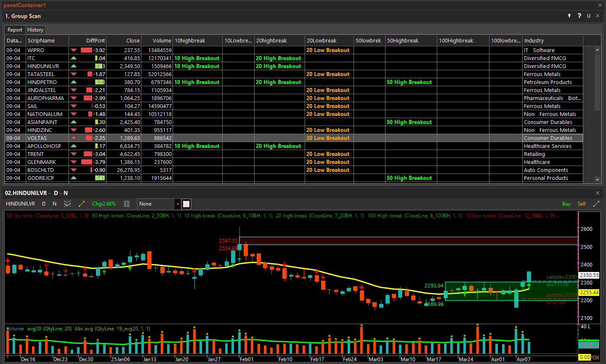Select the WIPRO row in the scan table
This screenshot has height=364, width=606.
click(38, 50)
